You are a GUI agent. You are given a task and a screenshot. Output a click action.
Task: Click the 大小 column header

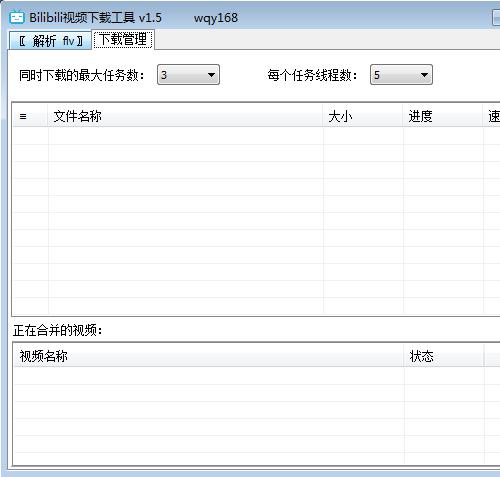pyautogui.click(x=363, y=116)
